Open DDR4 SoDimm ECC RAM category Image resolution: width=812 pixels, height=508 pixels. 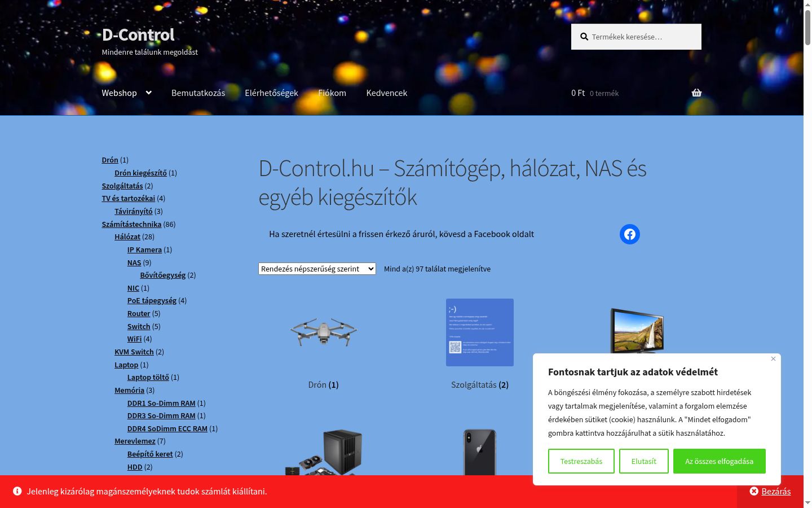pyautogui.click(x=167, y=429)
